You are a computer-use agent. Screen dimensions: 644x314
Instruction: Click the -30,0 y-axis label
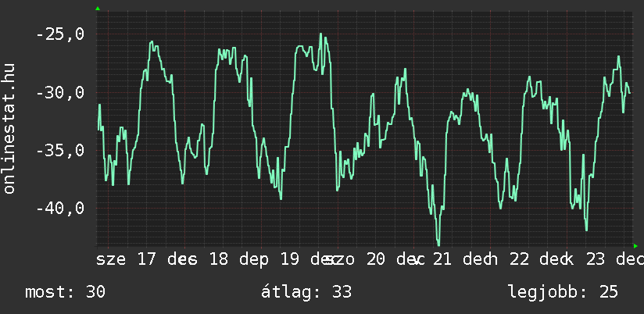click(60, 93)
